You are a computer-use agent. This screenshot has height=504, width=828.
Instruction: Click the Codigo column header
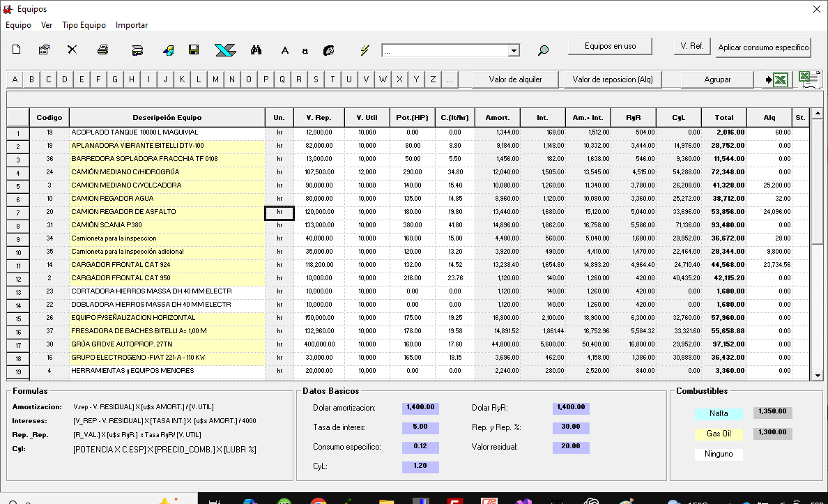point(49,117)
